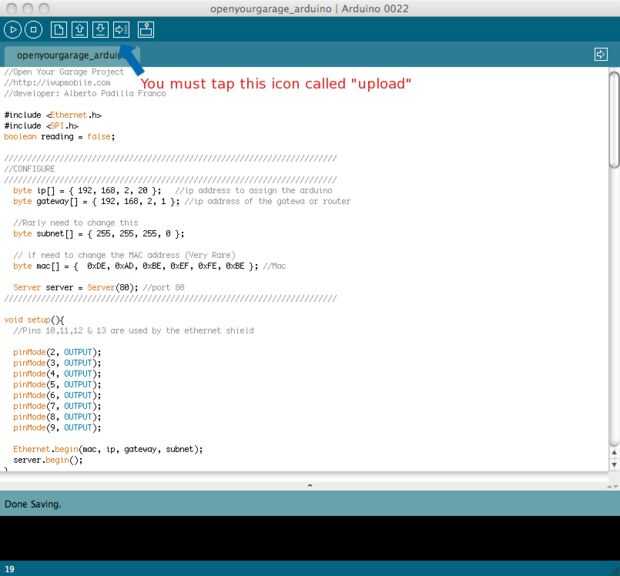Upload sketch to the I/O board
Screen dimensions: 620x576
(121, 30)
